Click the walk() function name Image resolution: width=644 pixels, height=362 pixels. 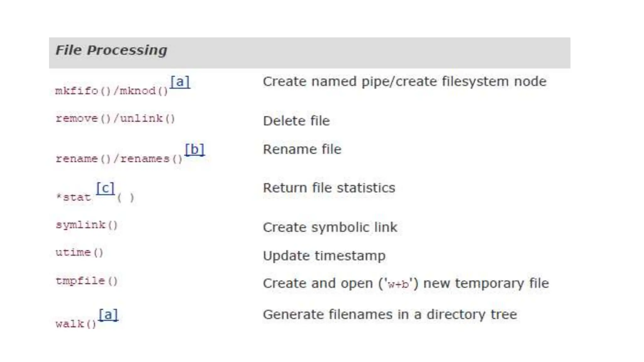[76, 324]
